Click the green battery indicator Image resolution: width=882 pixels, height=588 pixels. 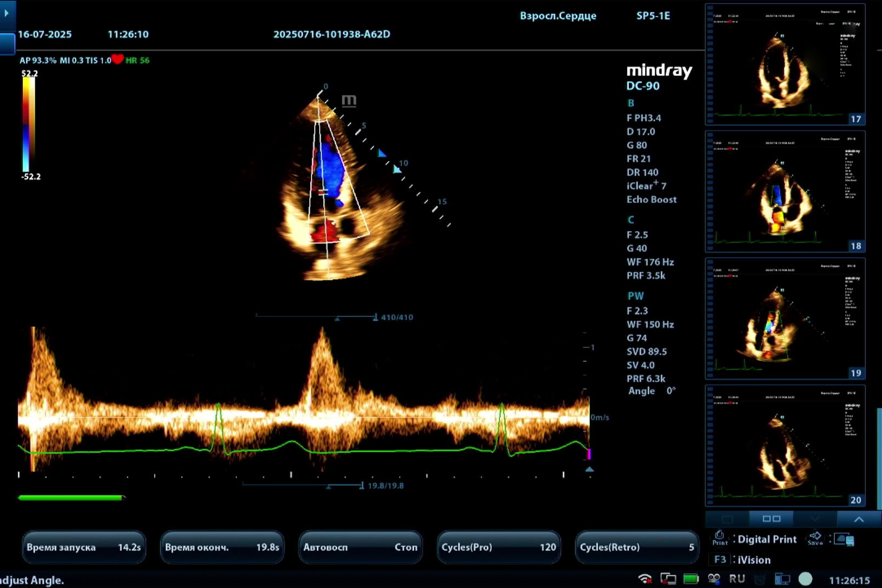691,579
